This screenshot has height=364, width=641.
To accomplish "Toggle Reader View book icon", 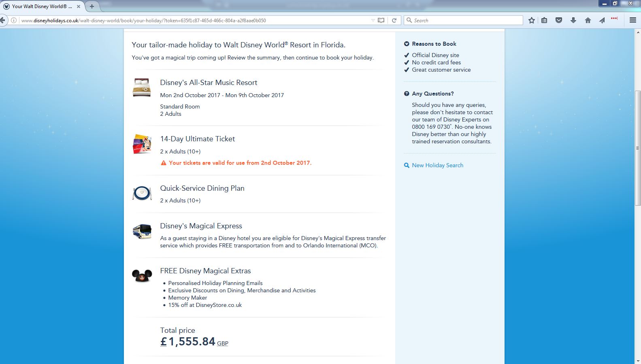I will (x=381, y=20).
